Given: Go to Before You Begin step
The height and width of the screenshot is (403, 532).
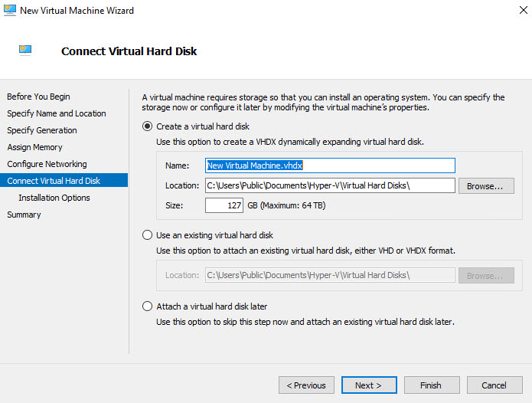Looking at the screenshot, I should pos(38,97).
